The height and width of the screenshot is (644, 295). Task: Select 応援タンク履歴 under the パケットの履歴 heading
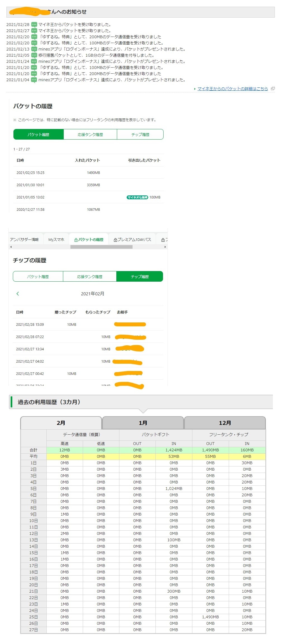pos(90,135)
